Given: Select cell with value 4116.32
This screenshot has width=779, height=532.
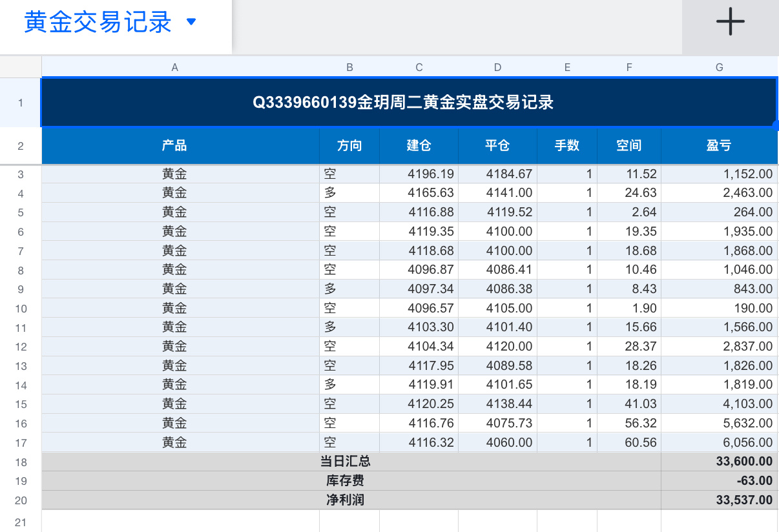Looking at the screenshot, I should tap(419, 442).
